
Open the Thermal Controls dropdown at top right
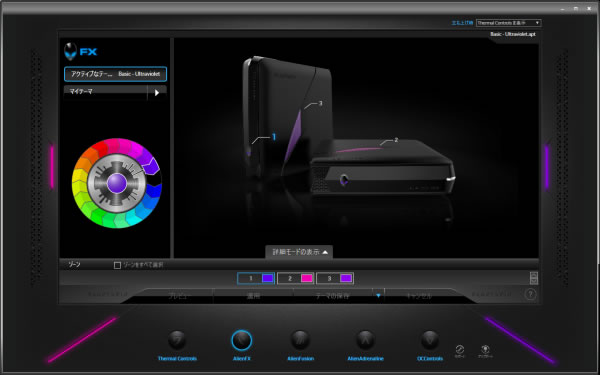[509, 23]
